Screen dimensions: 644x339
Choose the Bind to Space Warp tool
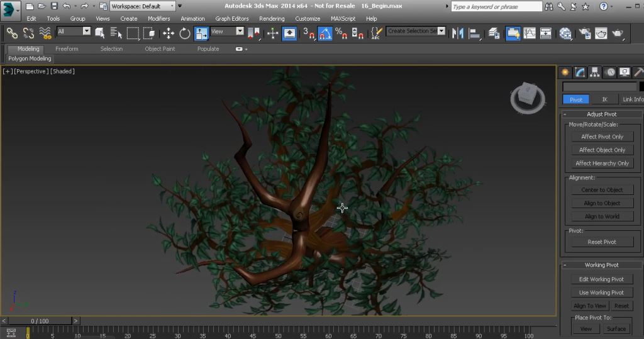[x=45, y=33]
